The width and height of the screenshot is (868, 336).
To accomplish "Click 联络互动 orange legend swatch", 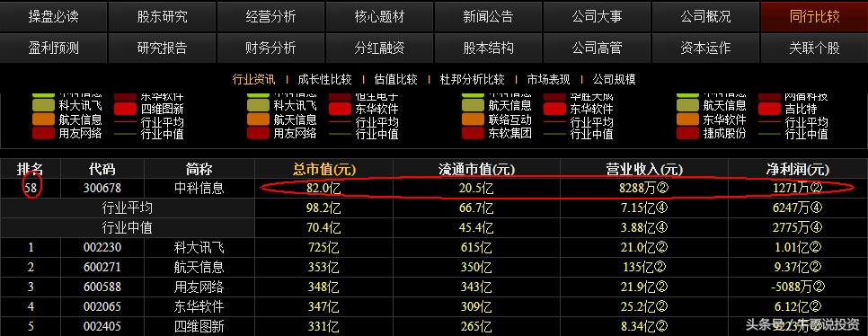I will [x=473, y=119].
